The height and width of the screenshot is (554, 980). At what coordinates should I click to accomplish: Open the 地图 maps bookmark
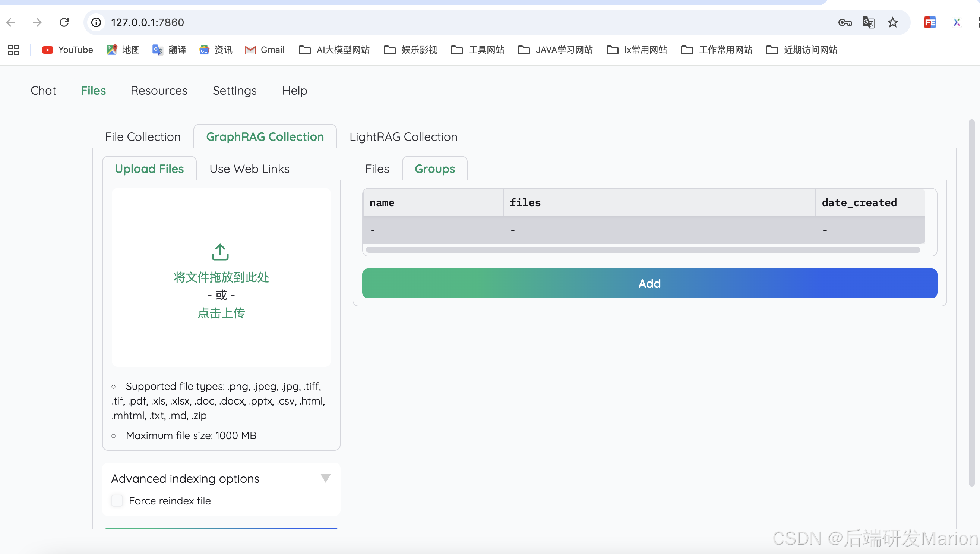(123, 50)
